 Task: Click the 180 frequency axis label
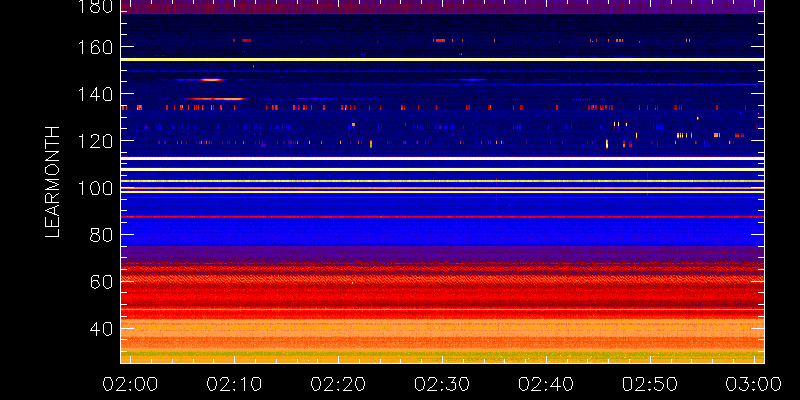tap(94, 7)
